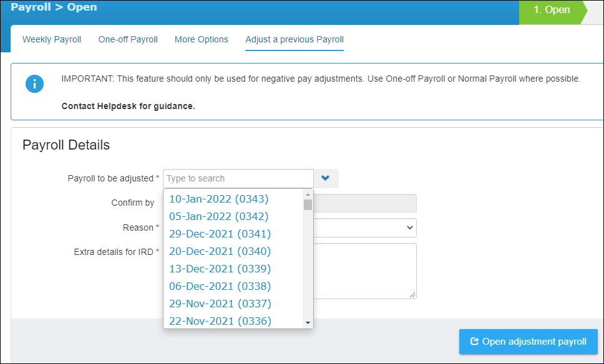Open the Reason dropdown
Viewport: 604px width, 364px height.
pos(365,228)
